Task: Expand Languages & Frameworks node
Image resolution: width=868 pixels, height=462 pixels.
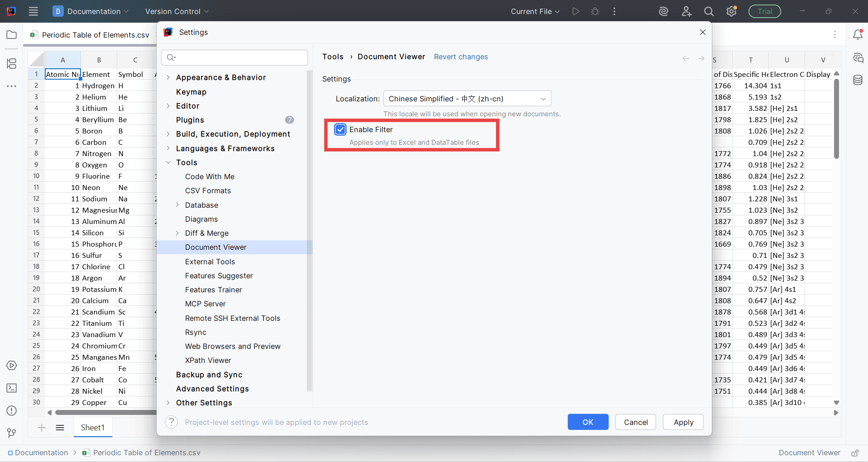Action: pyautogui.click(x=168, y=148)
